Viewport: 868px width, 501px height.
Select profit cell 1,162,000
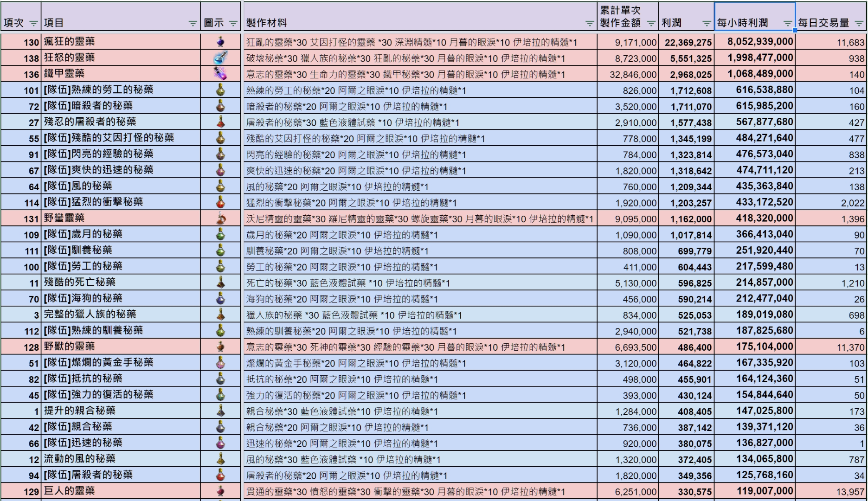click(686, 218)
